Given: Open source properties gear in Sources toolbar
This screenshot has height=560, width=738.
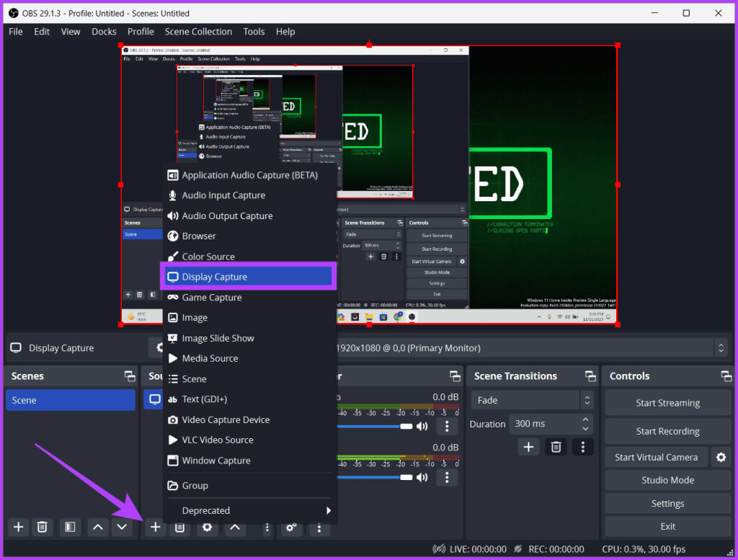Looking at the screenshot, I should 207,528.
